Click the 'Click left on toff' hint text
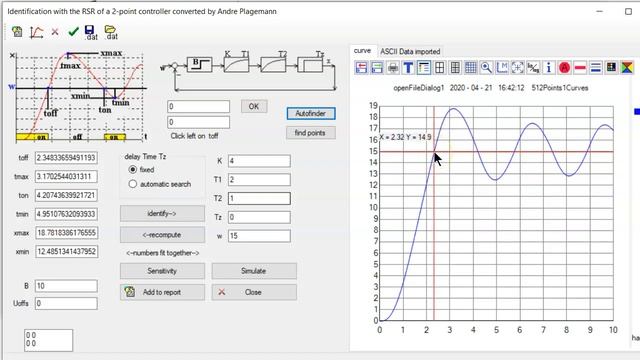The width and height of the screenshot is (640, 360). click(194, 136)
